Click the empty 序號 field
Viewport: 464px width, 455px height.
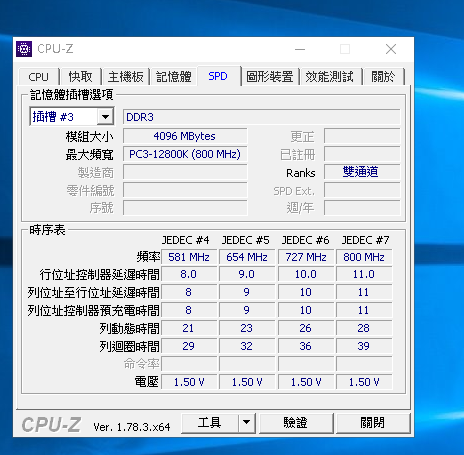click(185, 208)
